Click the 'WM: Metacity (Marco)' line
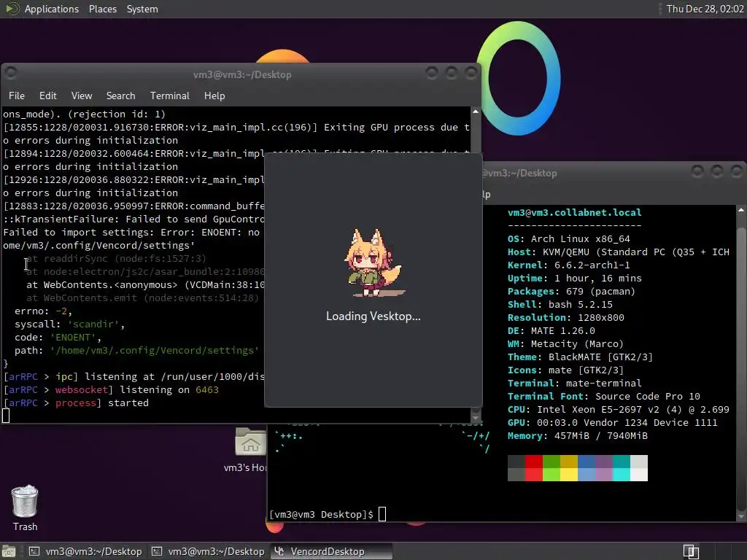Viewport: 747px width, 560px height. pyautogui.click(x=565, y=344)
